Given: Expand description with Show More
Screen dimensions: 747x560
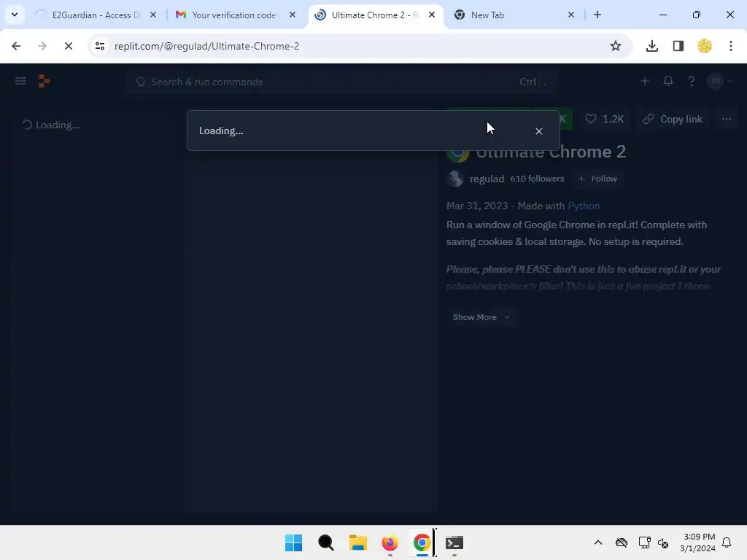Looking at the screenshot, I should click(x=481, y=317).
